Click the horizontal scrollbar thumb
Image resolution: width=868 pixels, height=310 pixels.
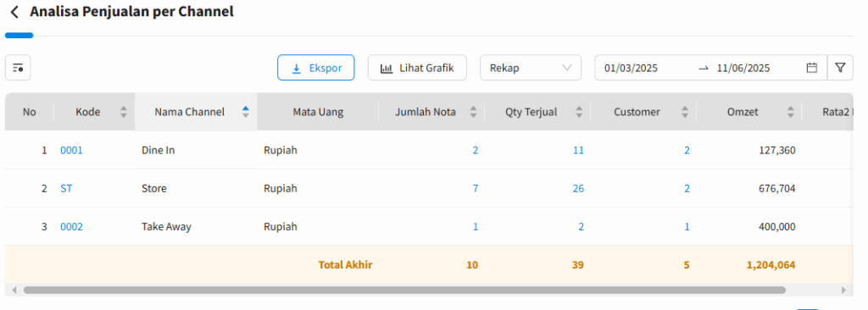pos(404,290)
